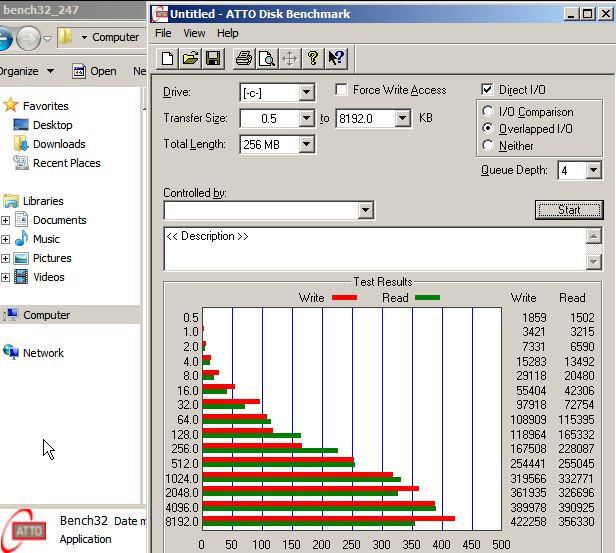Click the Open button in Explorer toolbar
The width and height of the screenshot is (616, 553).
coord(95,71)
